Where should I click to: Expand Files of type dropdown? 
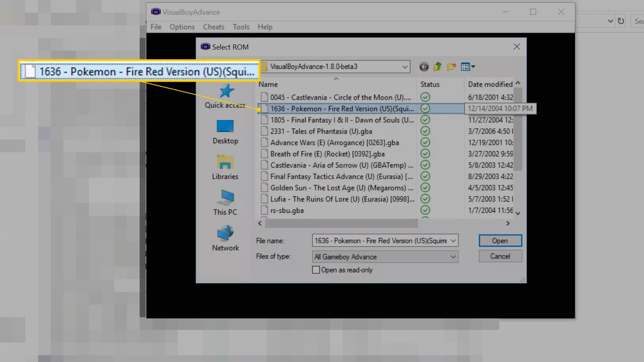[453, 257]
